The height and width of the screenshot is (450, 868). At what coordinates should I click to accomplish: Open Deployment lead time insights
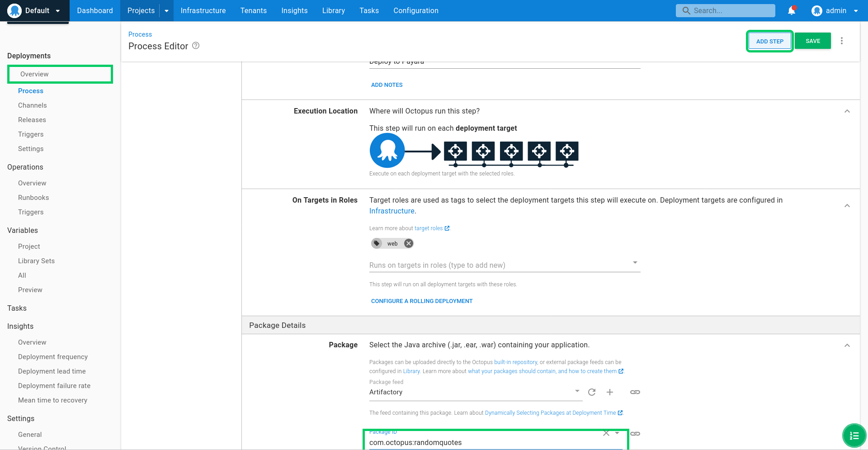coord(52,371)
